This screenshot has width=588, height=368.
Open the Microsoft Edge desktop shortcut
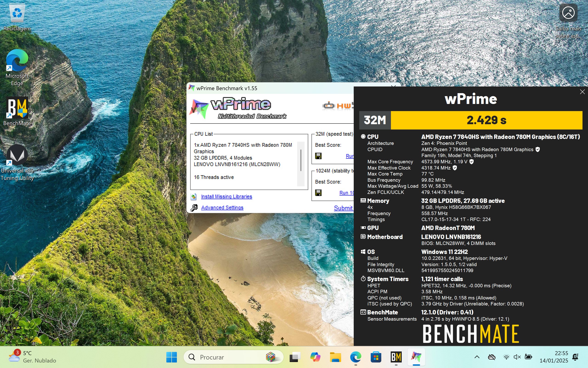click(17, 67)
